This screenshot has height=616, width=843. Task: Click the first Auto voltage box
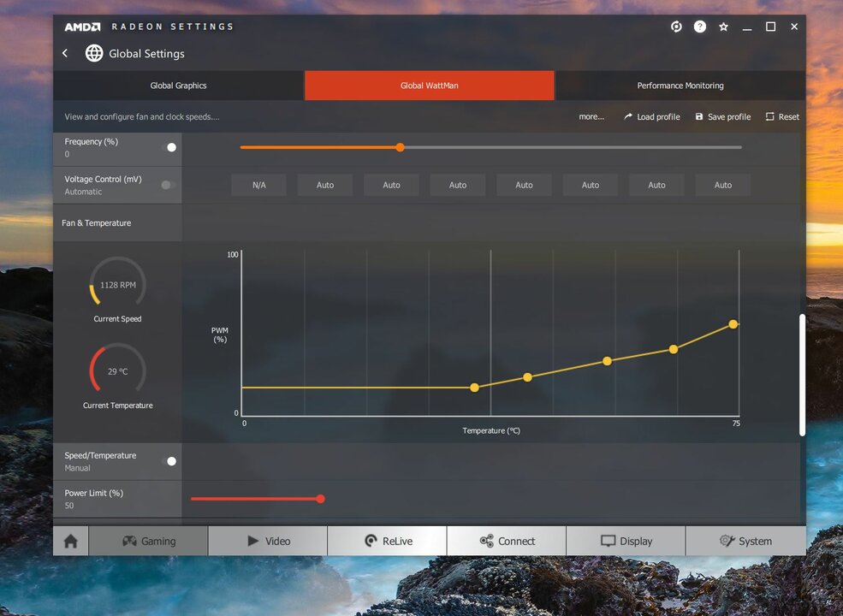325,185
